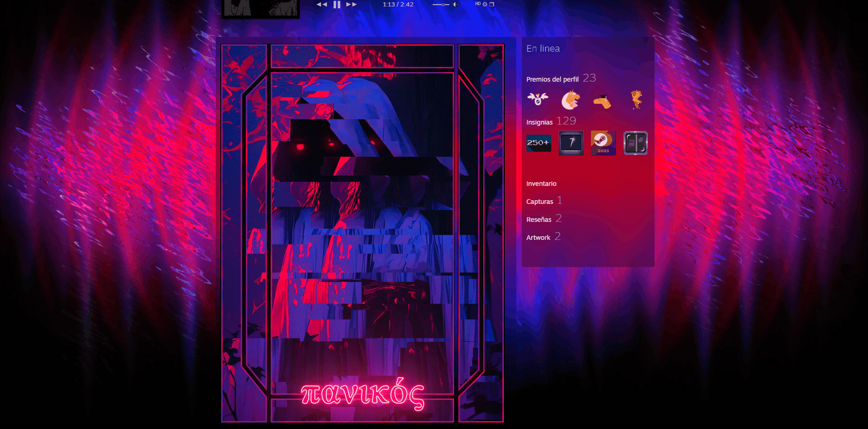Viewport: 868px width, 429px height.
Task: Open the Artwork link
Action: click(538, 238)
